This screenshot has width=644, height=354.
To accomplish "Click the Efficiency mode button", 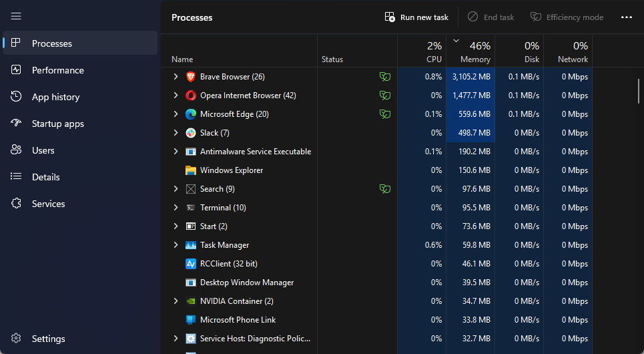I will click(567, 17).
